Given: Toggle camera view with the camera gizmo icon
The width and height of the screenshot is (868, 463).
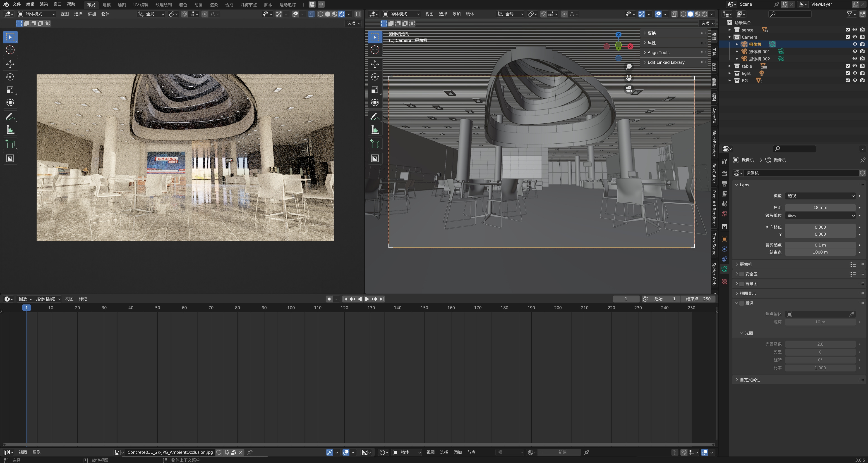Looking at the screenshot, I should (628, 89).
